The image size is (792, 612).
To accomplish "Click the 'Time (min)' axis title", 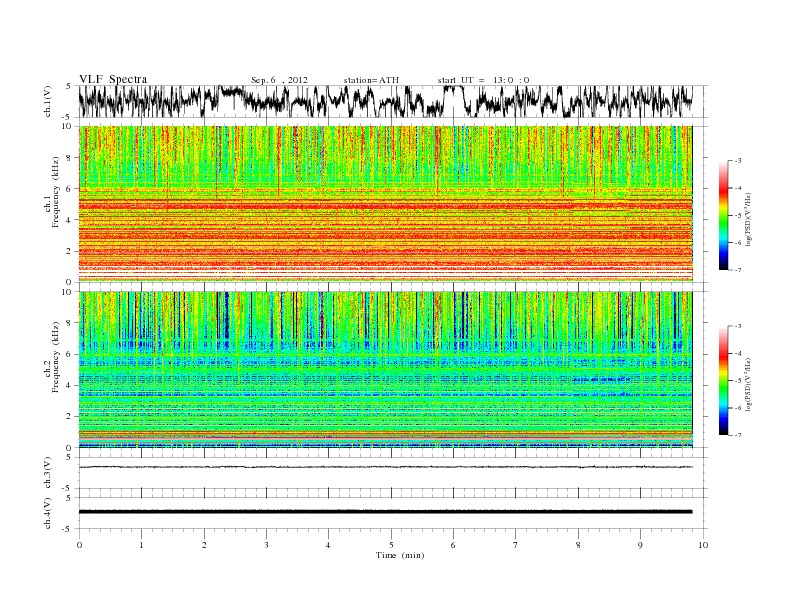I will coord(400,555).
